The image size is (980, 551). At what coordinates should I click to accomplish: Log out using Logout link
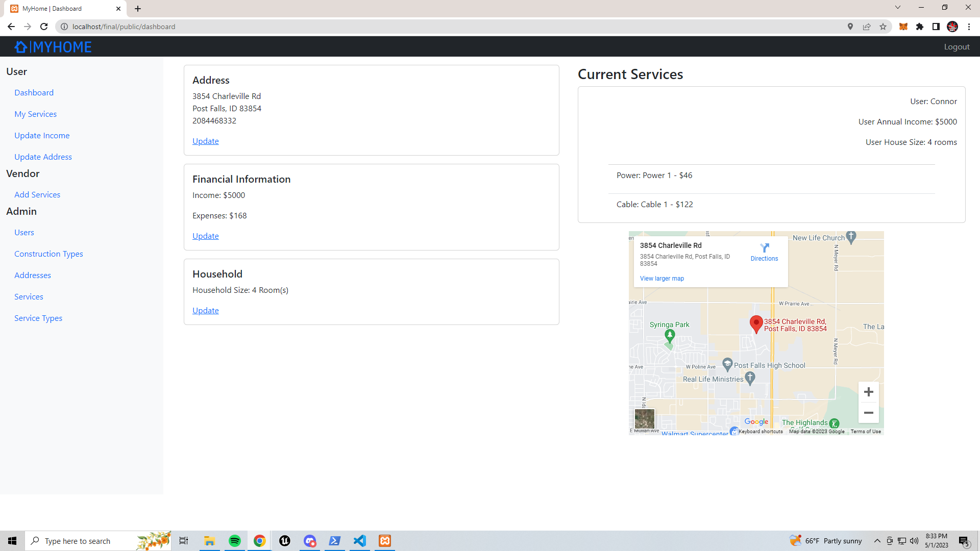point(957,47)
